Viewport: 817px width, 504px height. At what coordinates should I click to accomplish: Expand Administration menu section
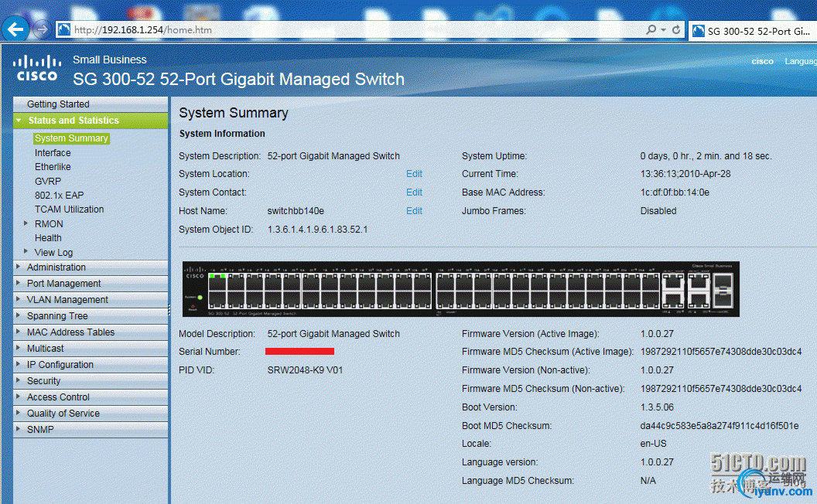pos(91,267)
